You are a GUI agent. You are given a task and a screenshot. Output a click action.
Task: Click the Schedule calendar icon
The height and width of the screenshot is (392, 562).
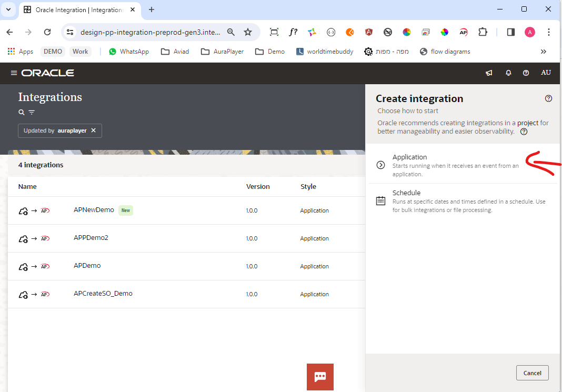click(x=380, y=200)
